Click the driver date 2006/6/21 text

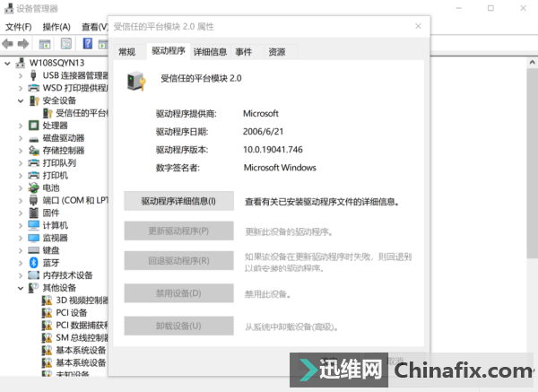[x=263, y=132]
